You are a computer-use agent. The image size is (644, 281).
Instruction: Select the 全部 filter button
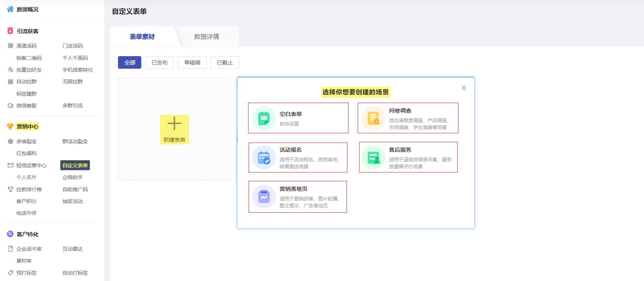point(129,62)
